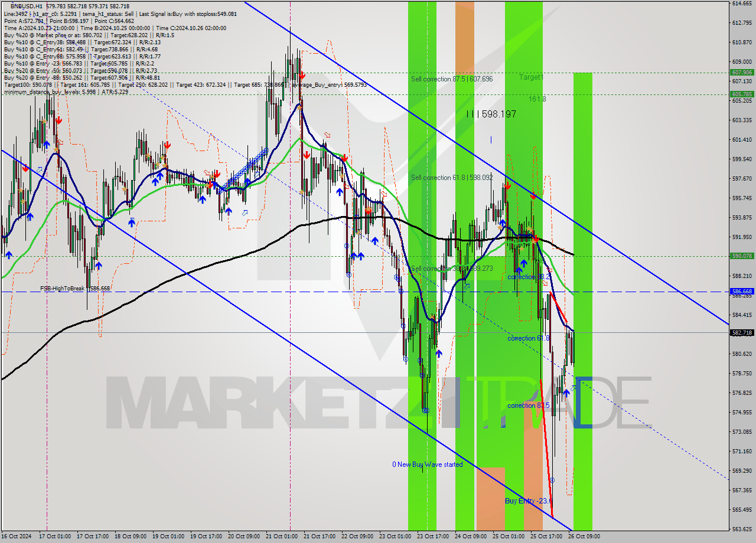Click the 580.620 price axis value
The height and width of the screenshot is (543, 756).
pos(742,354)
